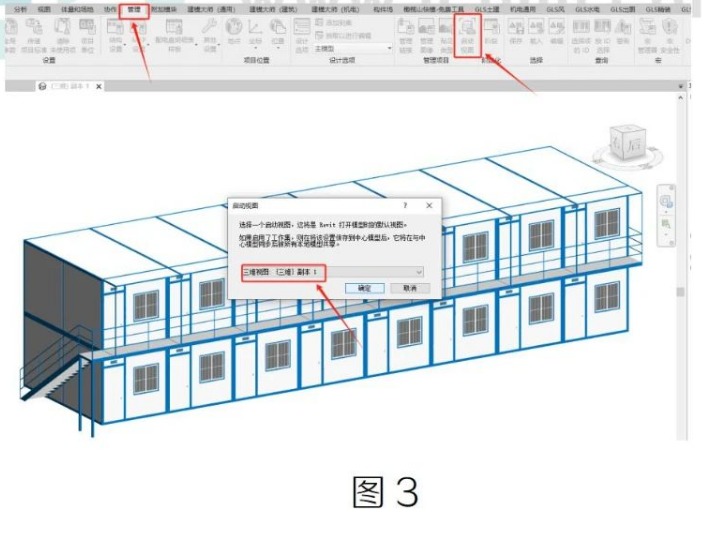Expand the 结构设置 dropdown arrow

(x=125, y=45)
